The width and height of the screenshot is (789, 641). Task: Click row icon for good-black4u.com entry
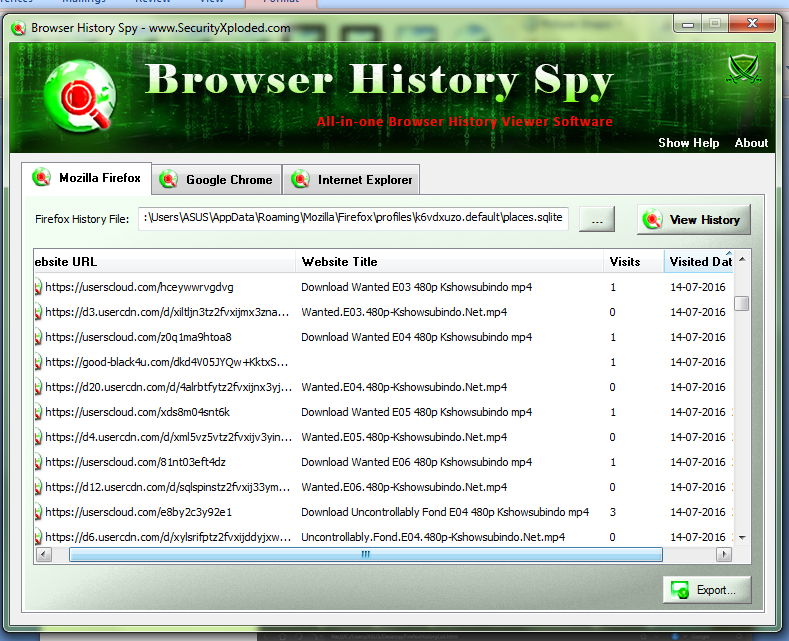(x=38, y=362)
